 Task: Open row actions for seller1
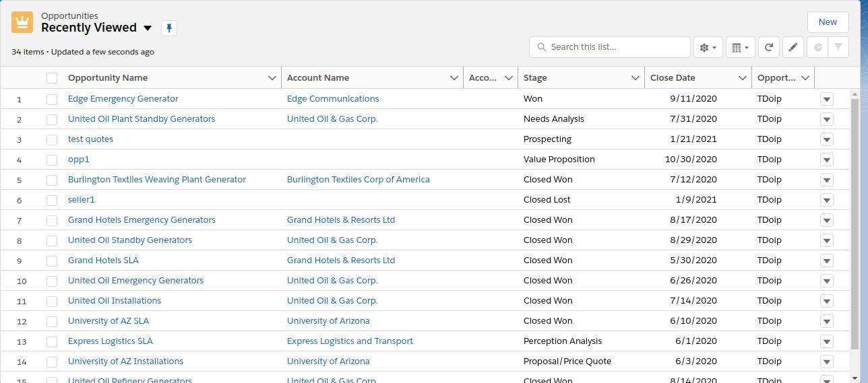point(827,200)
